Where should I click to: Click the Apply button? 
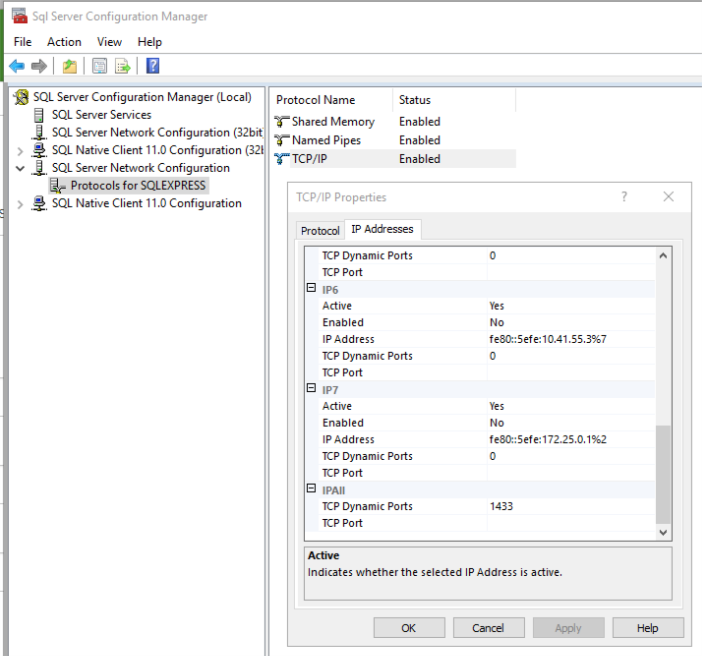569,628
